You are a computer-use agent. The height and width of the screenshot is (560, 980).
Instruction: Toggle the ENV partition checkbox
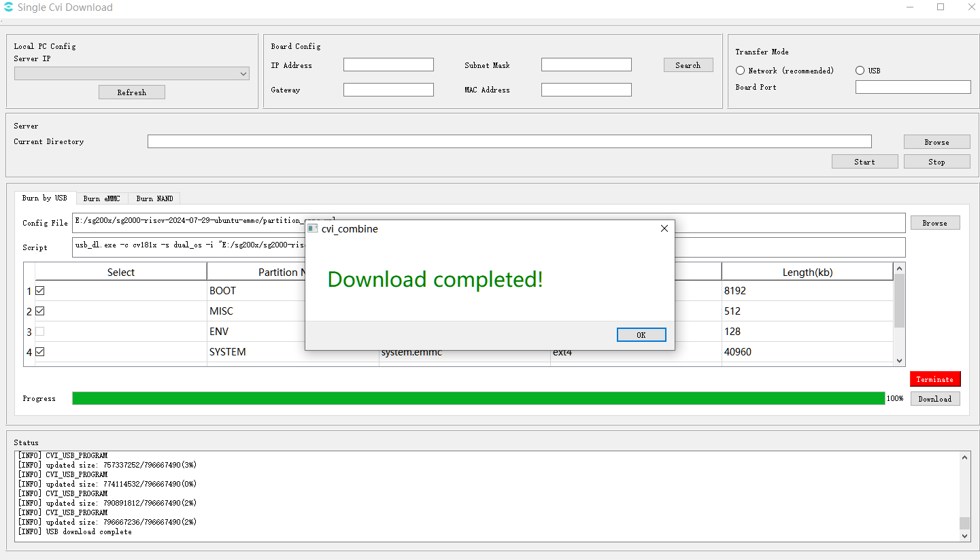(x=40, y=332)
